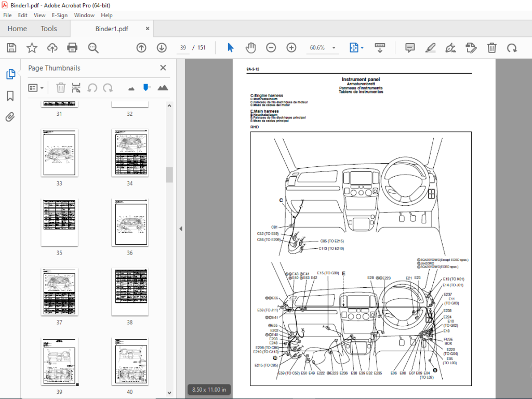Select page 37 thumbnail

click(x=59, y=292)
